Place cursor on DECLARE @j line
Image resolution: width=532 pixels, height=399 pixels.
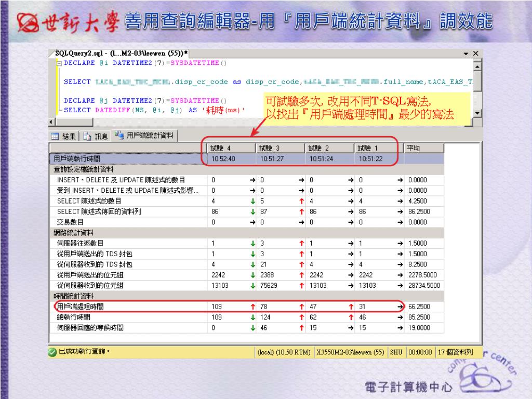click(x=145, y=101)
